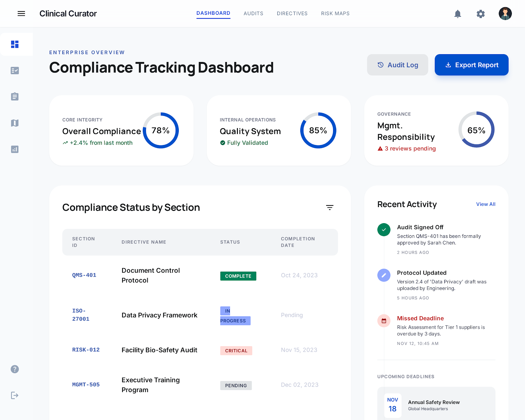Click the Dec 02, 2023 completion date
525x420 pixels.
[x=300, y=385]
